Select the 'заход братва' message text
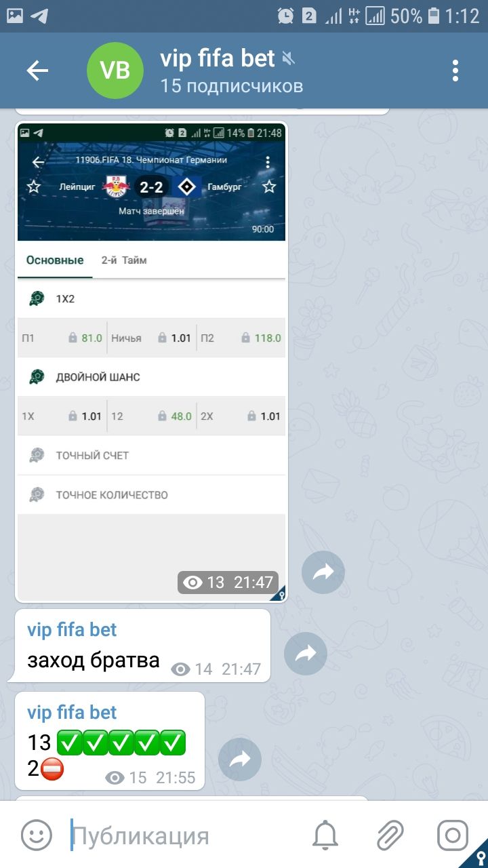Viewport: 488px width, 868px height. [x=94, y=660]
